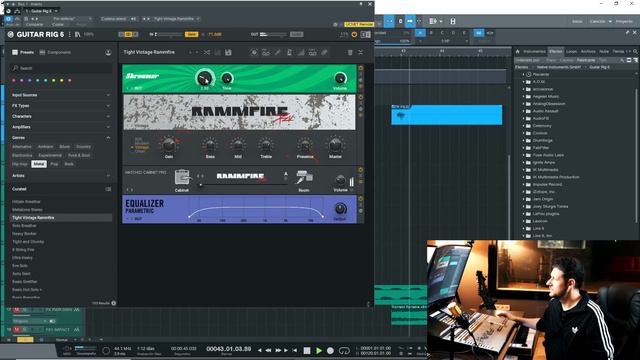Expand the FX Types section
This screenshot has height=360, width=640.
coord(108,106)
